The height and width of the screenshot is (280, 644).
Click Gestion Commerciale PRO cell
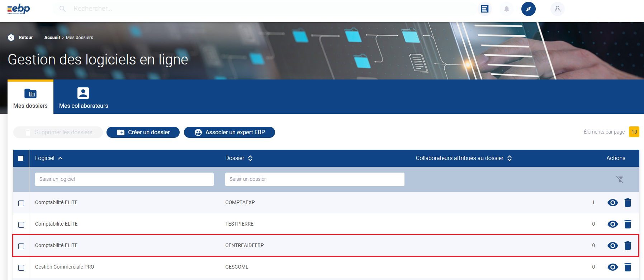tap(65, 267)
